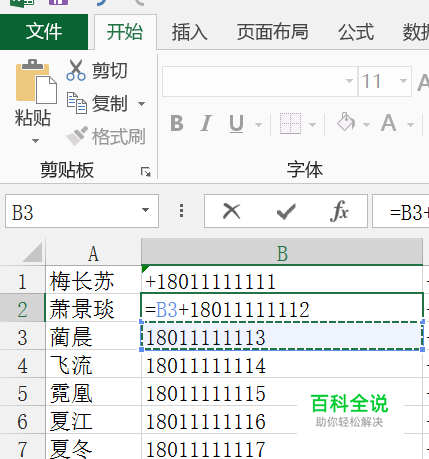The image size is (429, 459).
Task: Expand font size dropdown
Action: click(403, 81)
